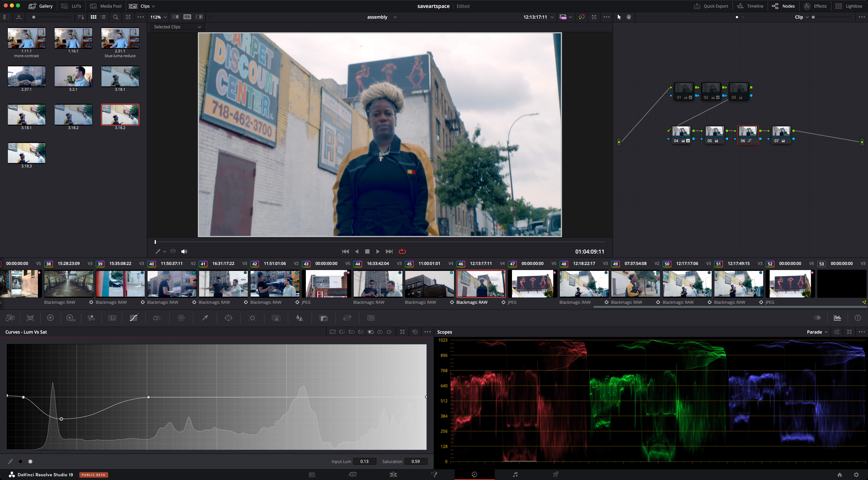Open gallery sort order menu
This screenshot has height=480, width=868.
81,17
